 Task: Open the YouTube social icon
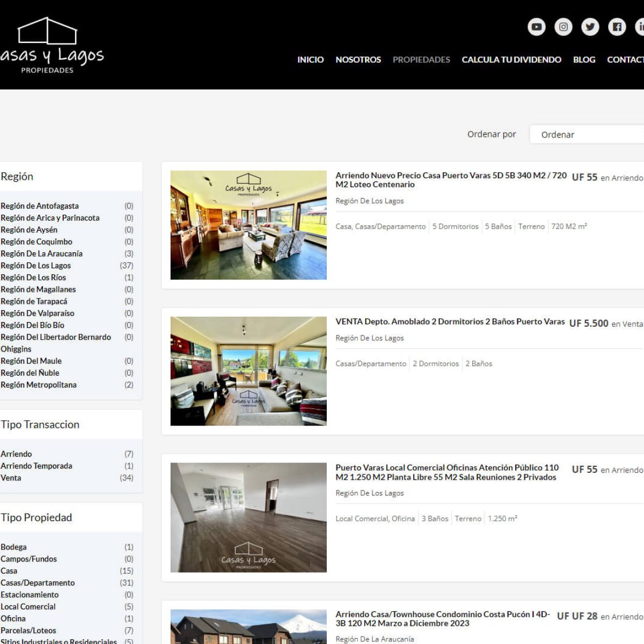coord(536,27)
